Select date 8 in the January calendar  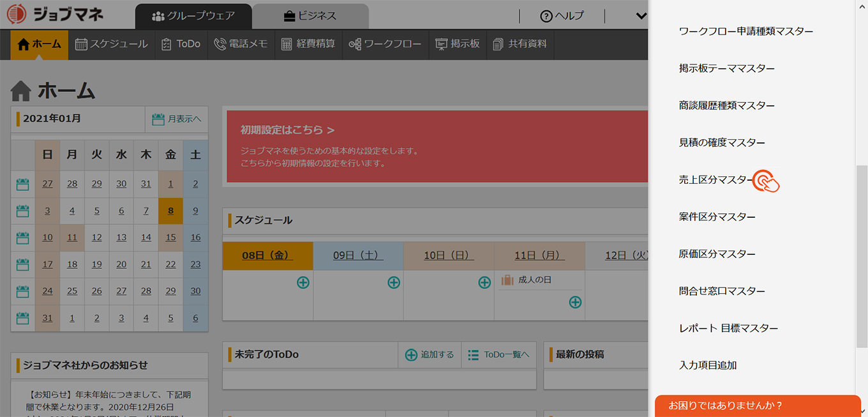tap(170, 211)
